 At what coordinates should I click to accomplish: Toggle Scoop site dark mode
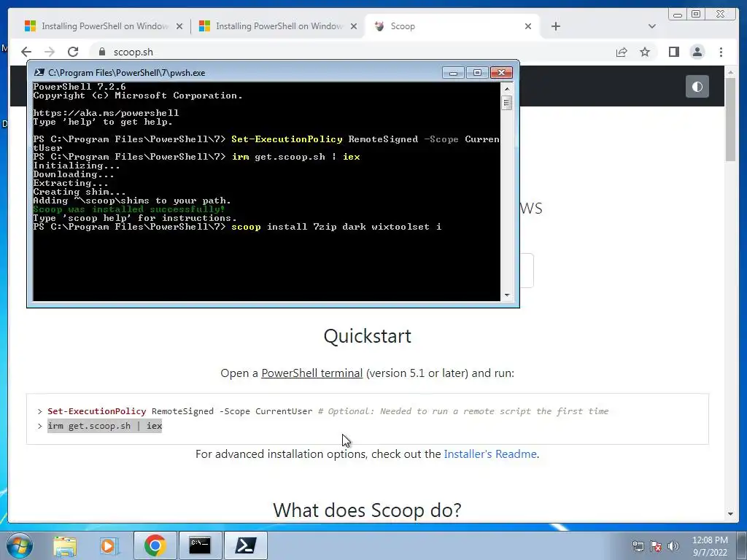pos(697,87)
